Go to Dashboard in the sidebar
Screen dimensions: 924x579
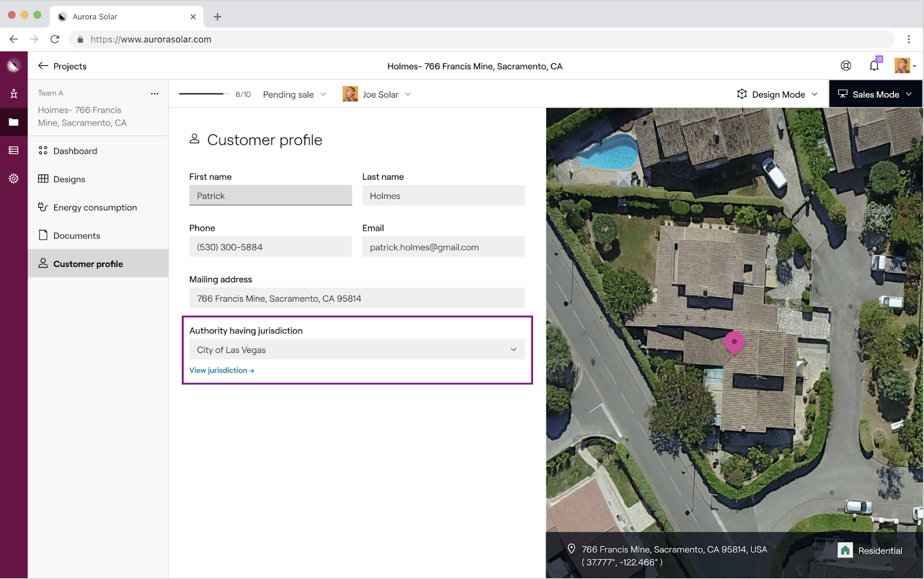pos(75,151)
